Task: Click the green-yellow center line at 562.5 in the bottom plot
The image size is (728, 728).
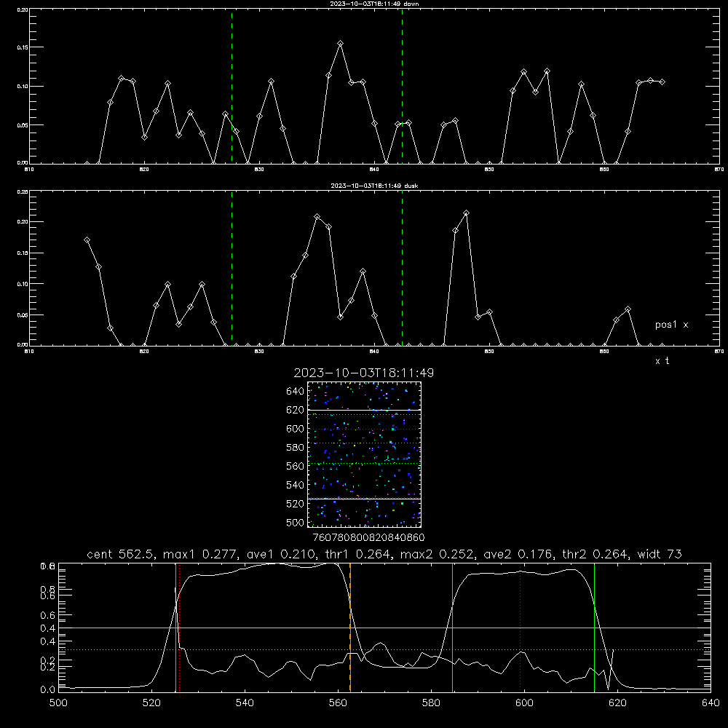Action: click(350, 628)
